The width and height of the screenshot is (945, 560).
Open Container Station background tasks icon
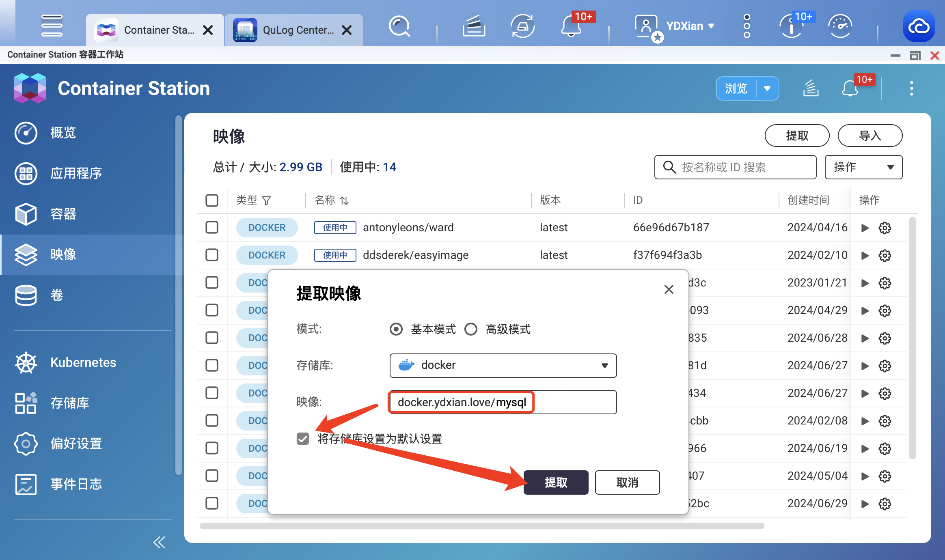coord(811,88)
